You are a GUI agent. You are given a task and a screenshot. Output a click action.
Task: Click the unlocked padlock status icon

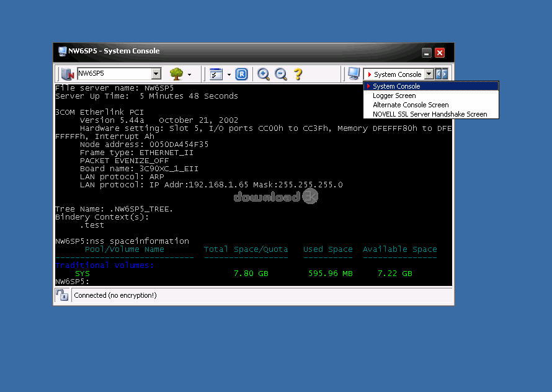[x=63, y=296]
